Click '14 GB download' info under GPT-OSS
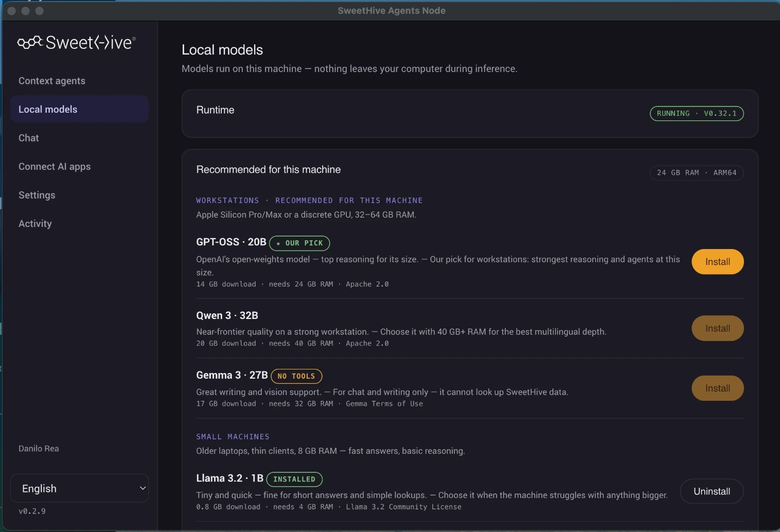This screenshot has height=532, width=780. point(226,284)
